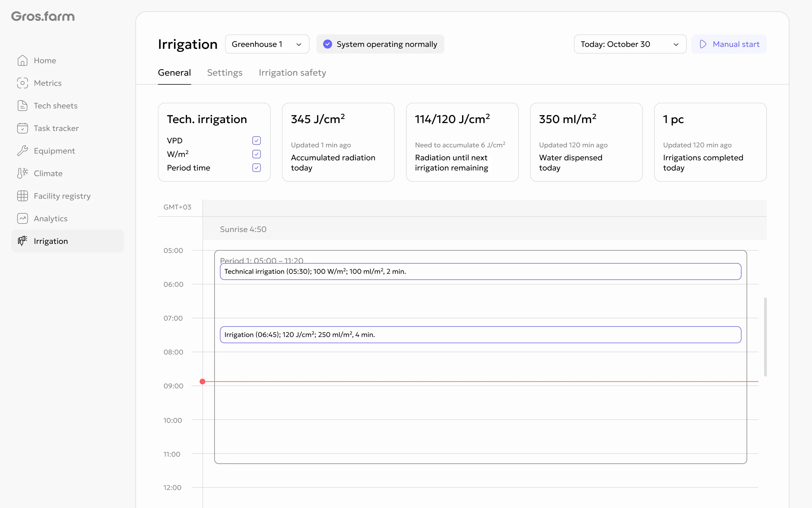
Task: Click the 350 ml/m² water dispensed card
Action: 586,142
